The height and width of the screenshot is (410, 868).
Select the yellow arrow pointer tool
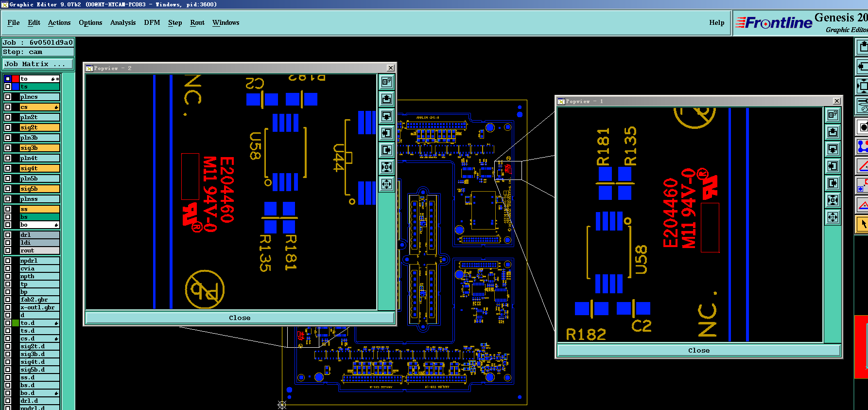[863, 224]
